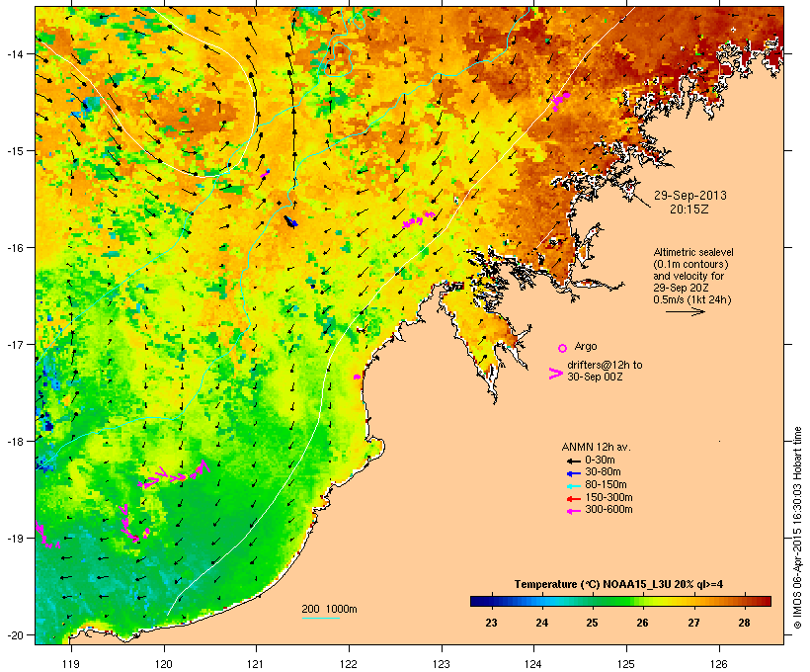The image size is (810, 672).
Task: Click the longitude axis label 120
Action: pos(164,664)
